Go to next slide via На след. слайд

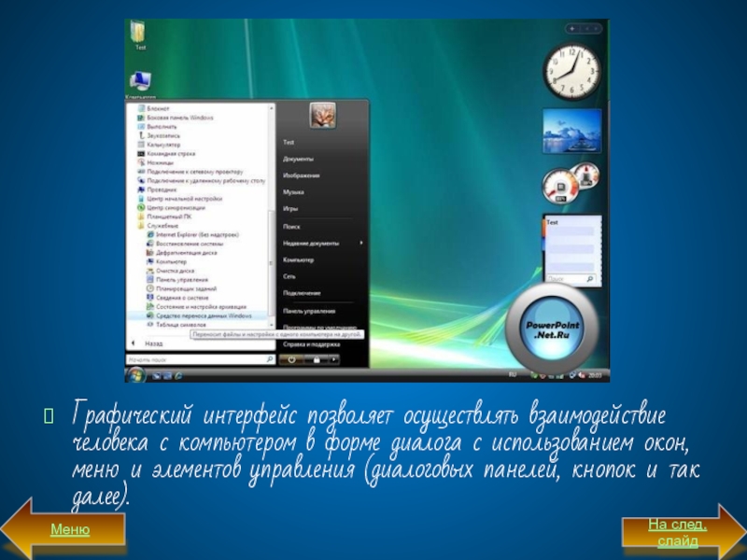tap(678, 533)
